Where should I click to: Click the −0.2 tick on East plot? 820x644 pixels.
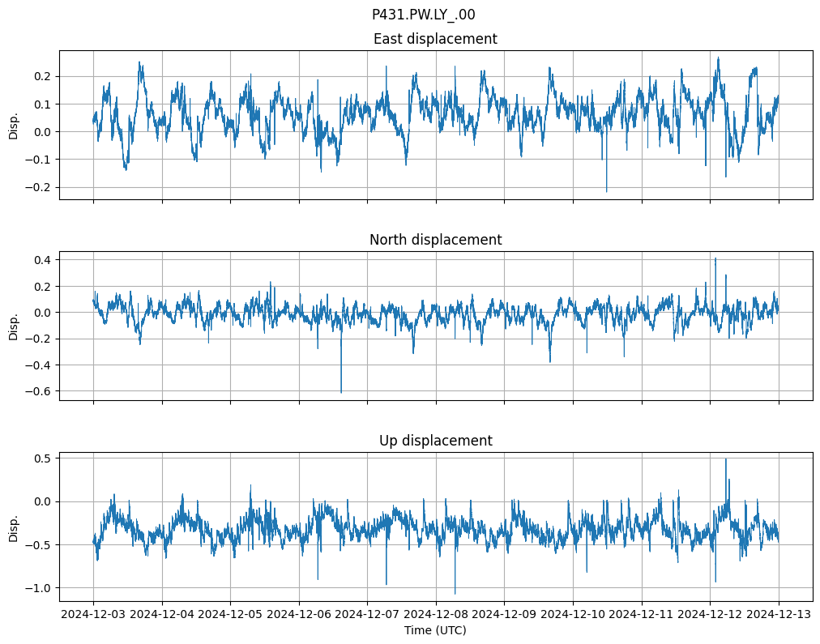pos(39,187)
